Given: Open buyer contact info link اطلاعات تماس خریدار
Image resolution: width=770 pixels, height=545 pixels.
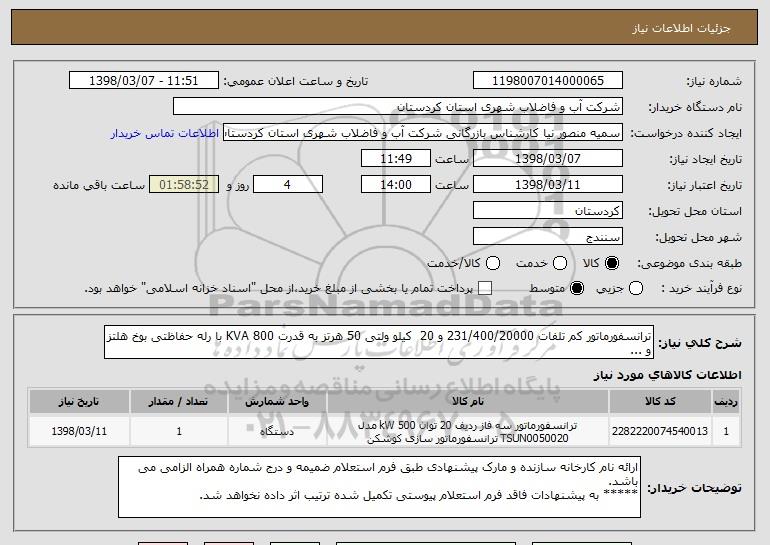Looking at the screenshot, I should tap(165, 134).
